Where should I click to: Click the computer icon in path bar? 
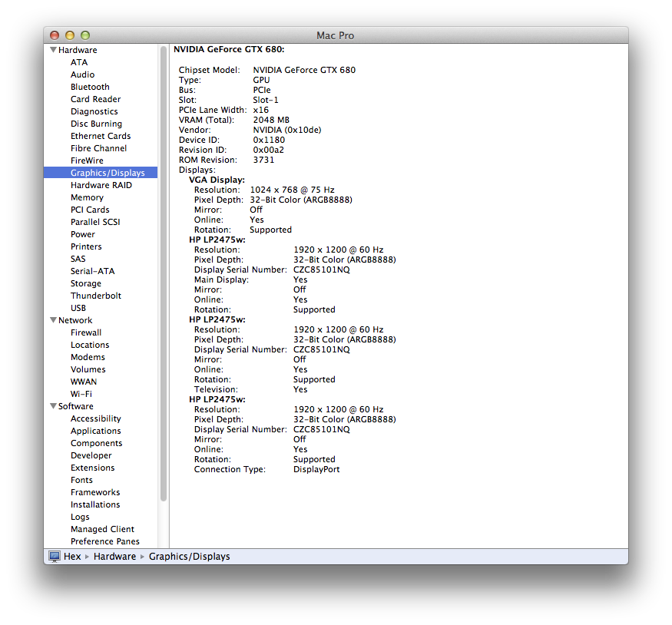click(x=55, y=557)
